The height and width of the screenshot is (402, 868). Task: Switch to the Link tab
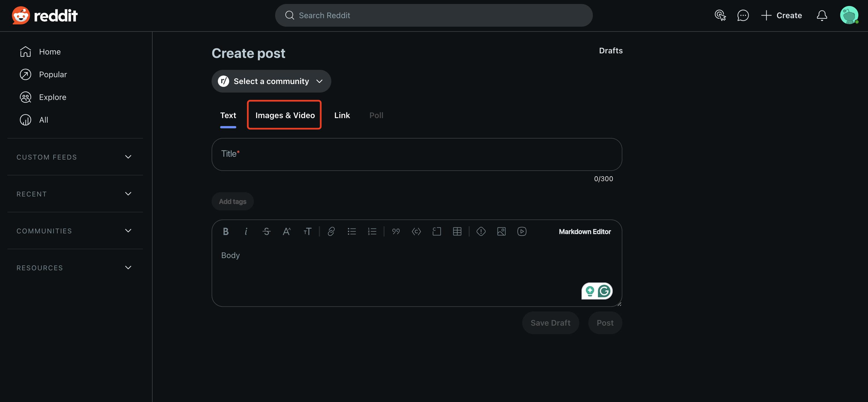tap(342, 115)
